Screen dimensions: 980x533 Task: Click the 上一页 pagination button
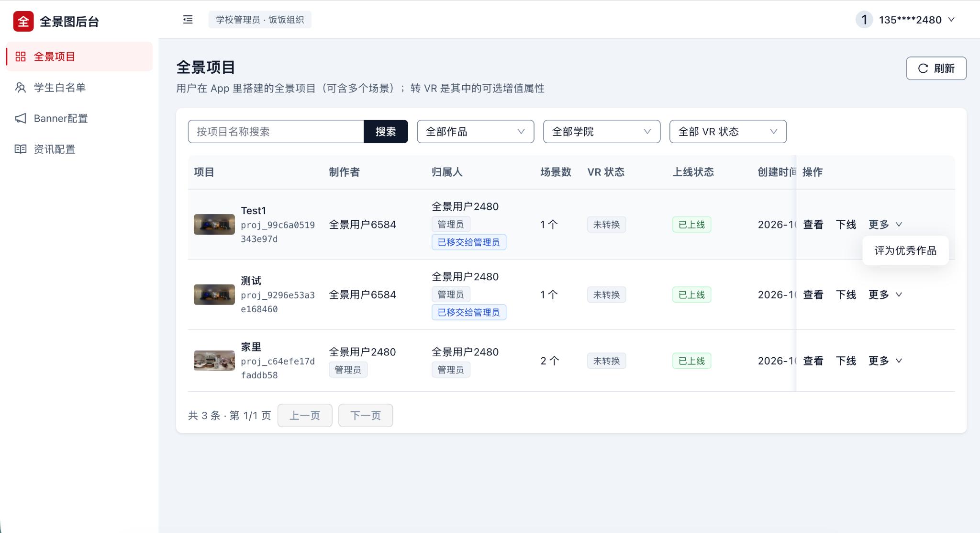coord(305,415)
